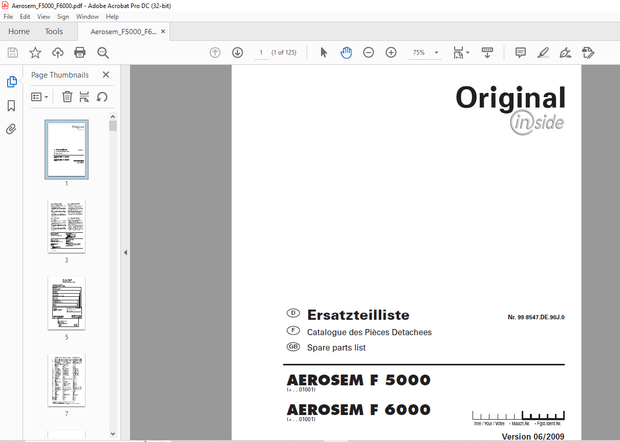Rotate pages using the undo-arrow icon
The image size is (620, 442).
point(102,96)
